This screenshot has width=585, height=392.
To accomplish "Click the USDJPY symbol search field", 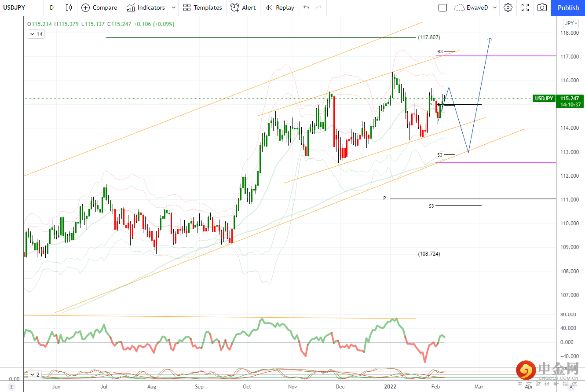I will pos(20,7).
